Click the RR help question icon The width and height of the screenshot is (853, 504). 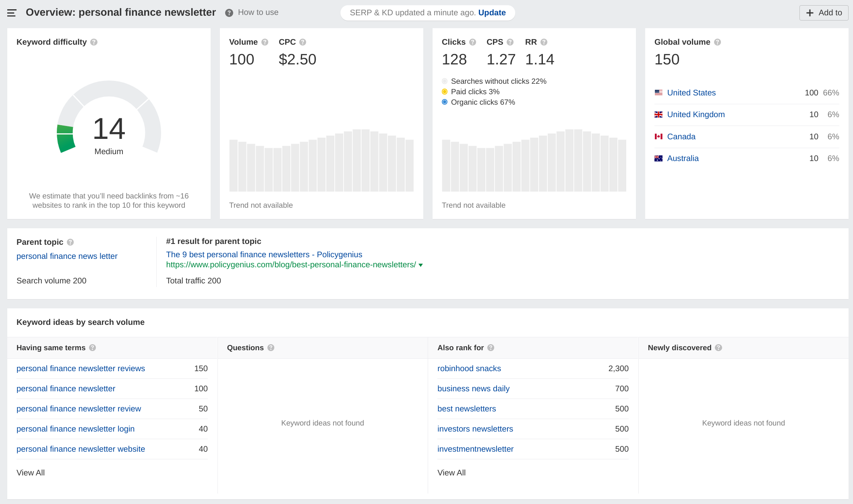[x=544, y=42]
